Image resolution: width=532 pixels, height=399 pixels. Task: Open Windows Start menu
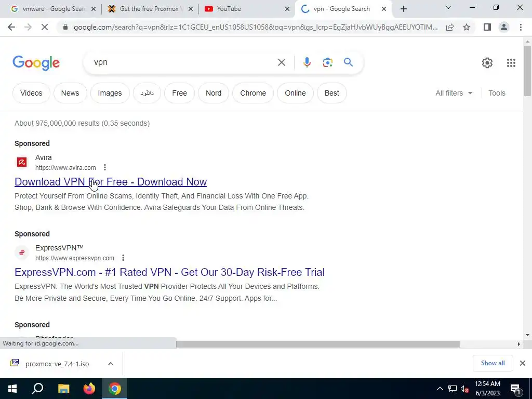click(x=12, y=389)
